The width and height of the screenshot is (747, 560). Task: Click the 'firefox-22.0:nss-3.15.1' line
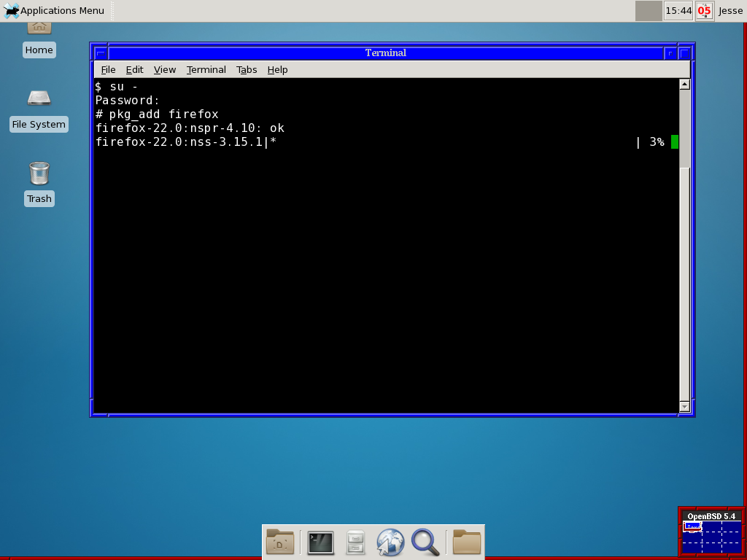(179, 142)
